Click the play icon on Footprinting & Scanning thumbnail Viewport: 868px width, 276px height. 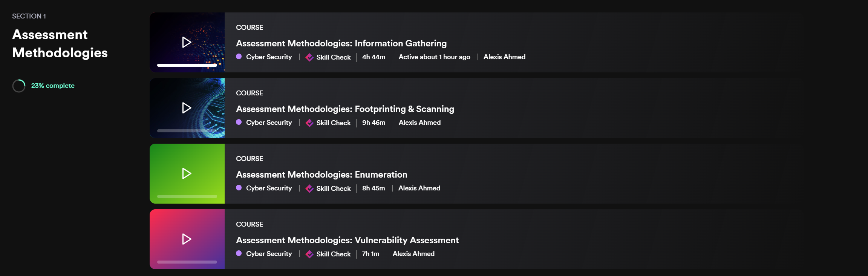click(187, 108)
